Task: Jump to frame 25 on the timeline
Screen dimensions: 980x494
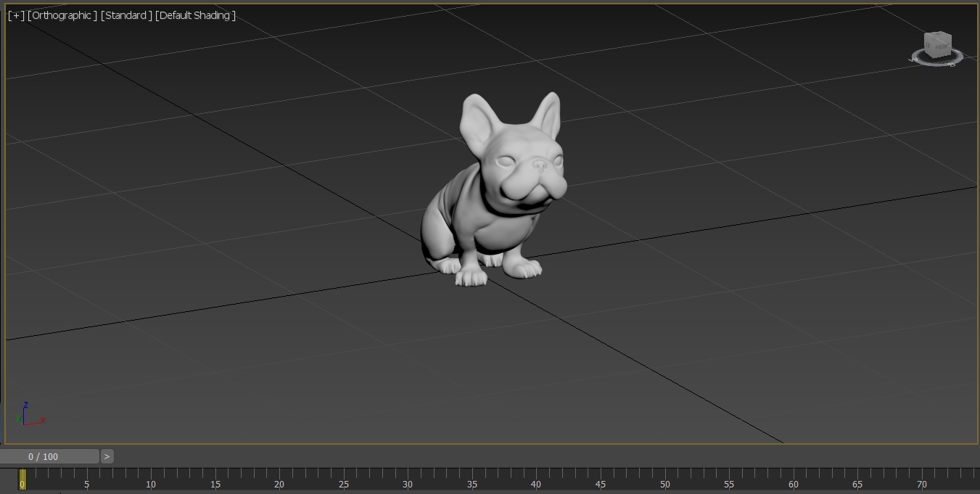Action: point(343,484)
